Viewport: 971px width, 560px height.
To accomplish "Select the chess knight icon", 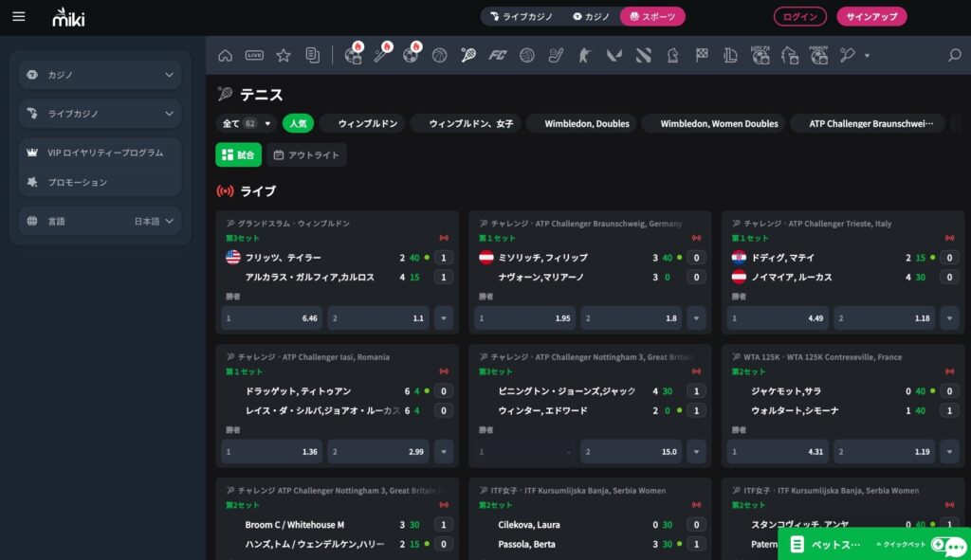I will tap(672, 56).
